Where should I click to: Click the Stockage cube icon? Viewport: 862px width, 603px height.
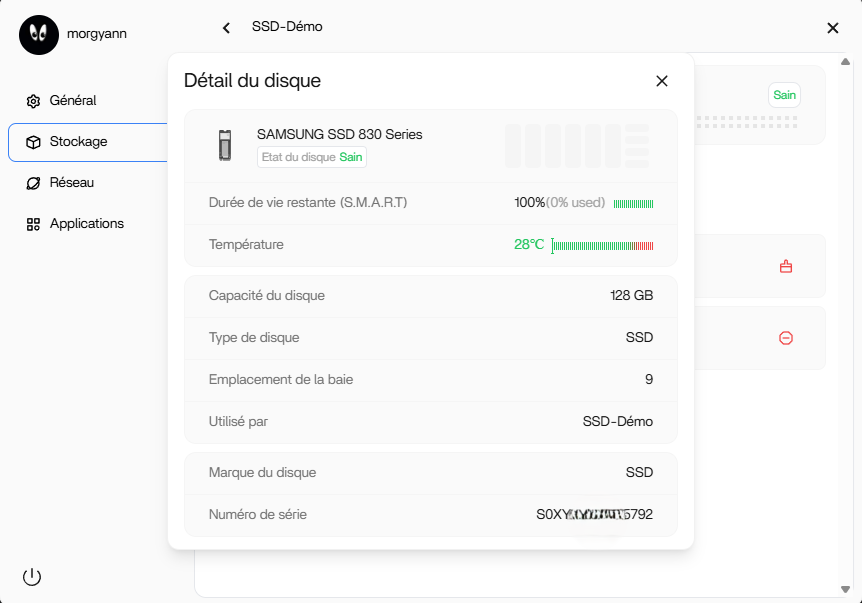[33, 142]
